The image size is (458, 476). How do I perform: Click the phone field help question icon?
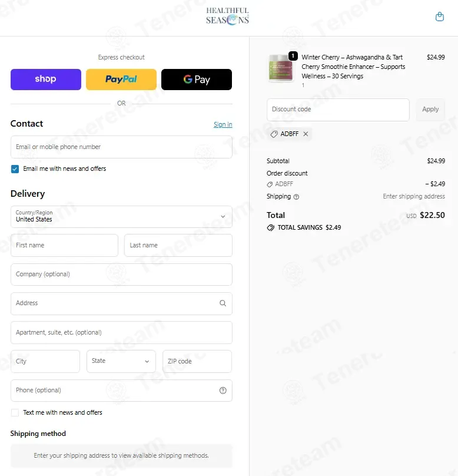pyautogui.click(x=223, y=391)
